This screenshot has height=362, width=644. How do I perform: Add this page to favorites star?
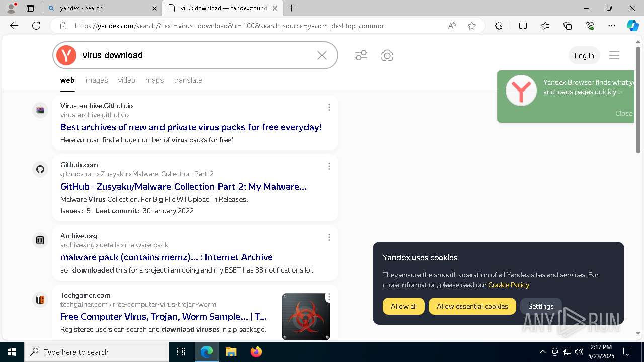point(472,26)
